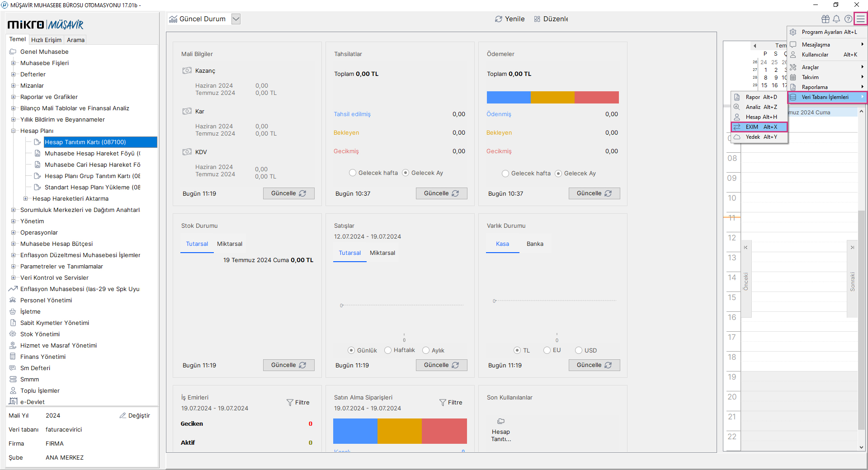Switch to the Banka tab

point(535,244)
